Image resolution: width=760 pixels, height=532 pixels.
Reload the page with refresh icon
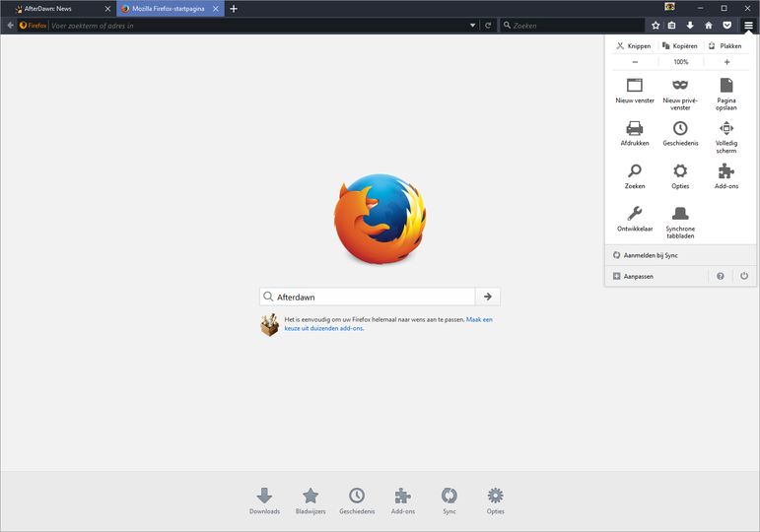coord(488,26)
